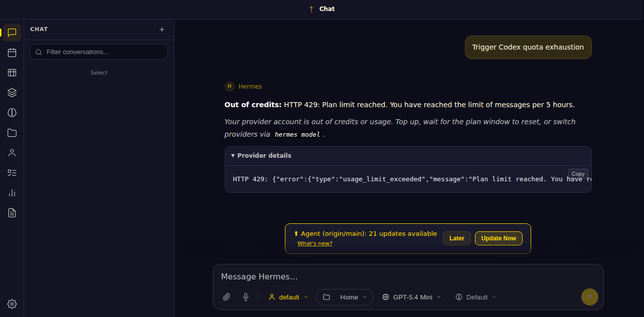Image resolution: width=644 pixels, height=317 pixels.
Task: Activate the microphone voice input
Action: [246, 297]
